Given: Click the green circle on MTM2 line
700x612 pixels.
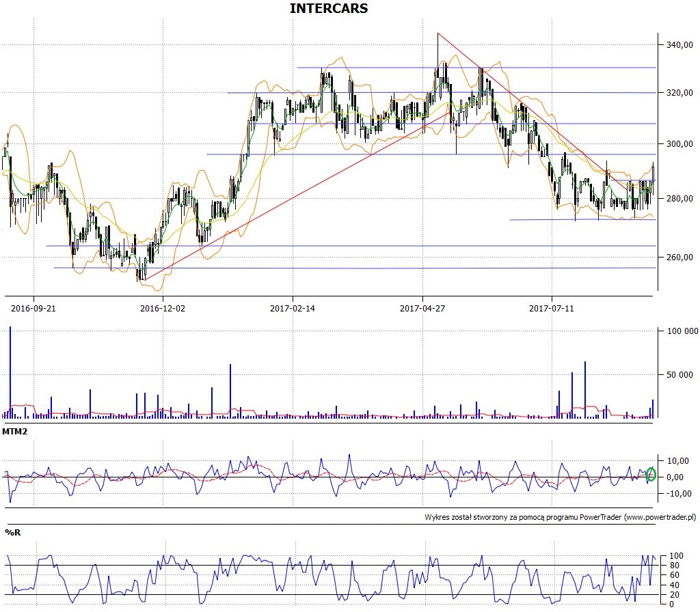Looking at the screenshot, I should [651, 474].
